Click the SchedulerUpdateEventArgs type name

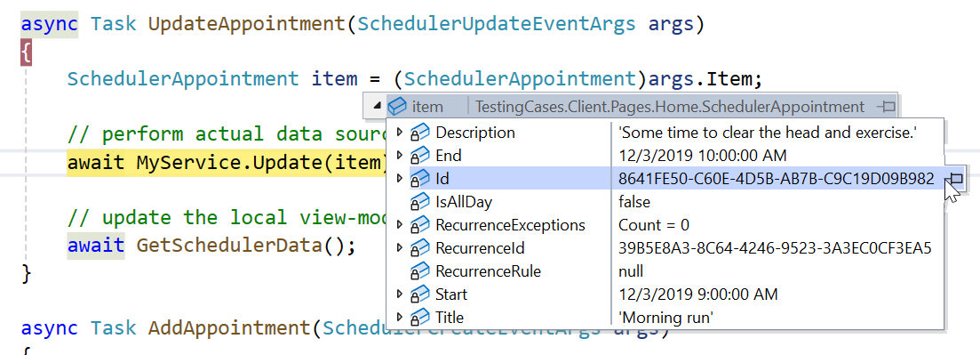pos(497,24)
